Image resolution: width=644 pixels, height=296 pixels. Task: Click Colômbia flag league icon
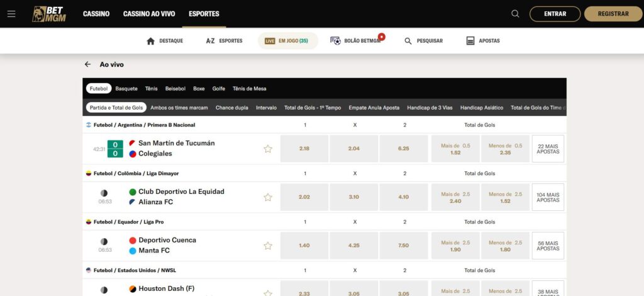pos(88,173)
